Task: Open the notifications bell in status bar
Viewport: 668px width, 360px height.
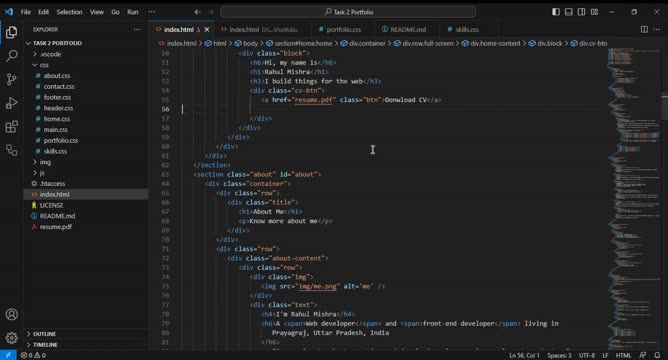Action: coord(657,355)
